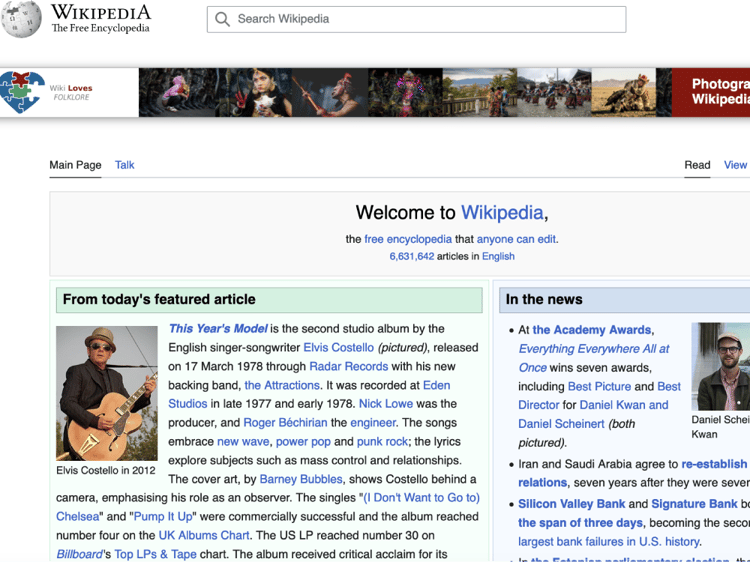Open the Silicon Valley Bank link
This screenshot has height=562, width=750.
[572, 504]
